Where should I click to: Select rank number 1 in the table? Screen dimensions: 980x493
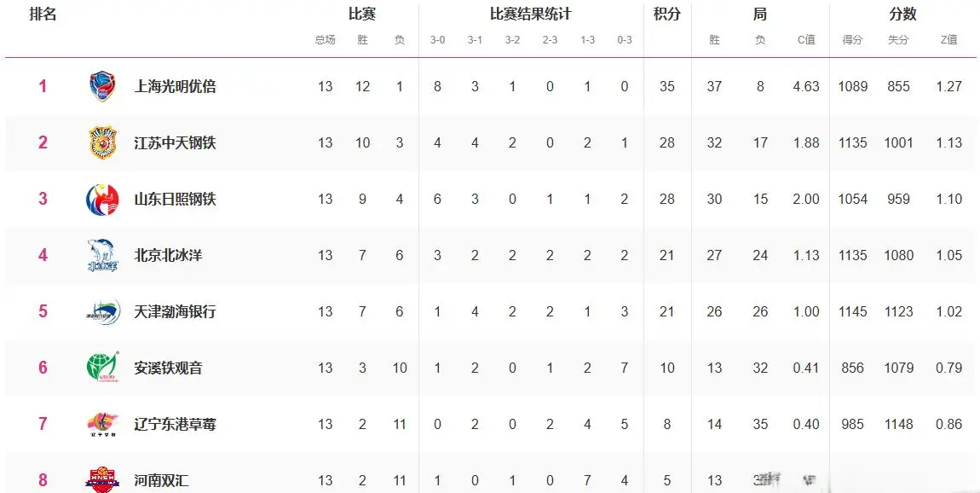[43, 86]
